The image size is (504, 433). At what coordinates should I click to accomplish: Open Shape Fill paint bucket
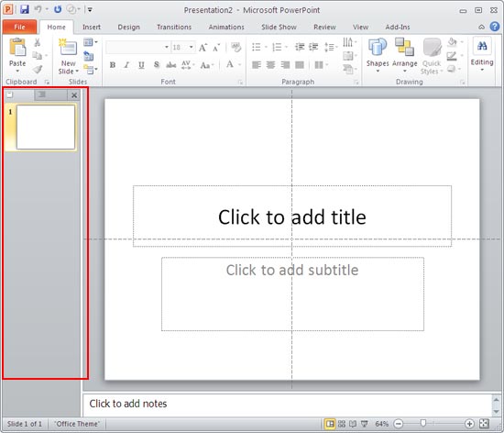(x=453, y=42)
